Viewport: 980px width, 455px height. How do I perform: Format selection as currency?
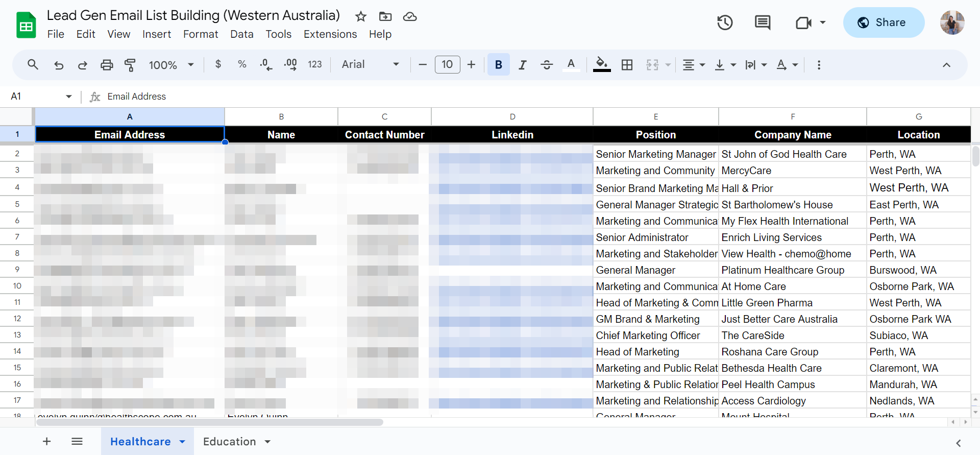[x=218, y=64]
